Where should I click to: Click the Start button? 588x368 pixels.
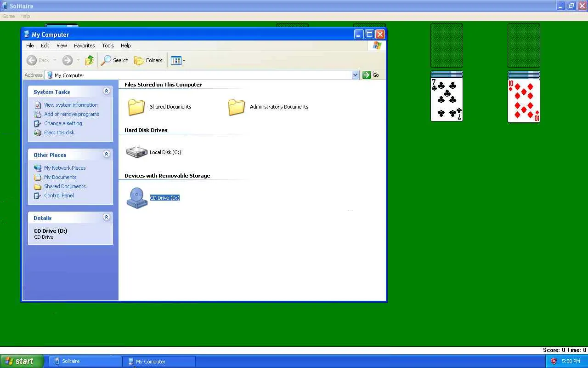(x=22, y=361)
